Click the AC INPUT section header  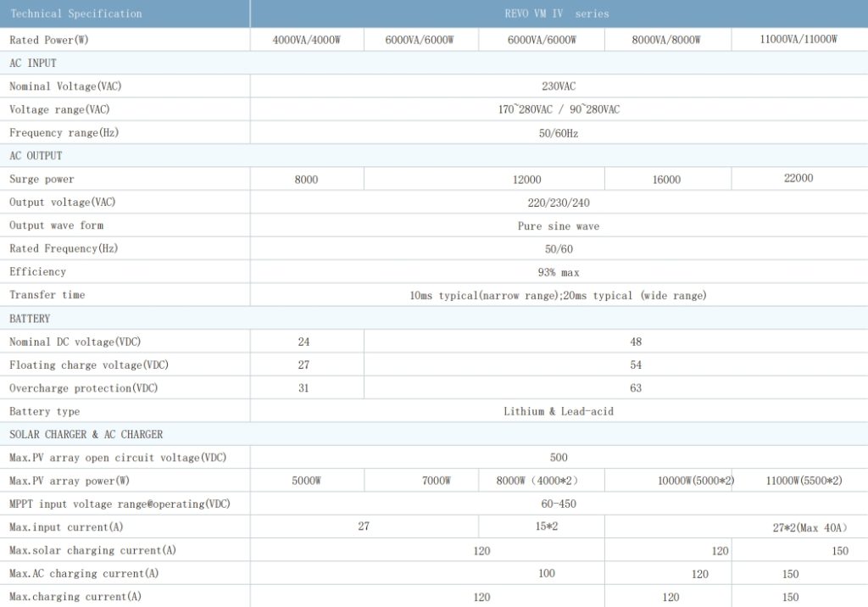[33, 64]
